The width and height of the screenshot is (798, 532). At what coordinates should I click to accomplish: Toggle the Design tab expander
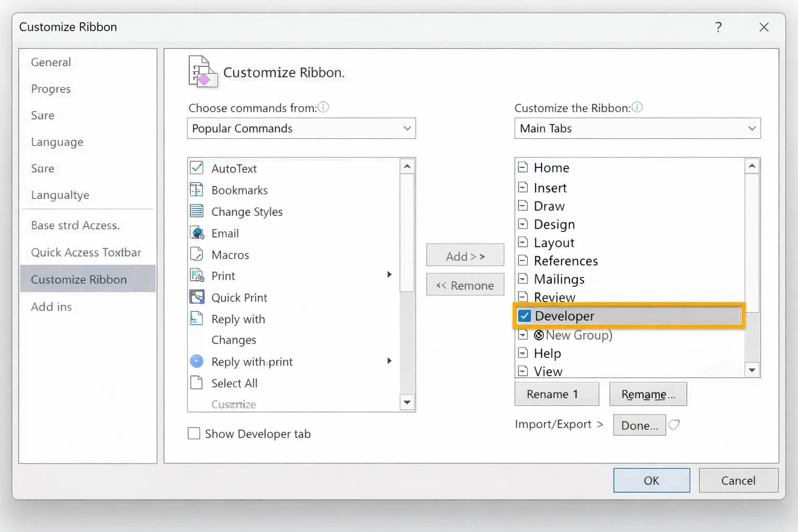pyautogui.click(x=523, y=224)
